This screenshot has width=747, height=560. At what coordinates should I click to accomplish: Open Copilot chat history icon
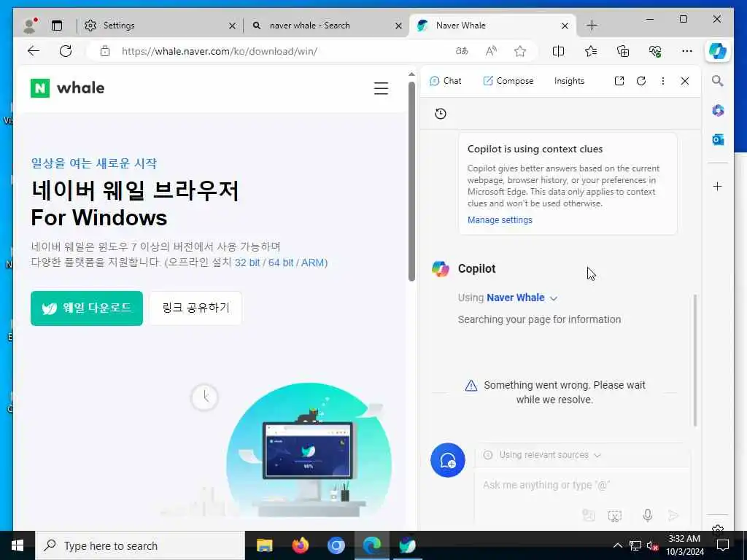(440, 114)
